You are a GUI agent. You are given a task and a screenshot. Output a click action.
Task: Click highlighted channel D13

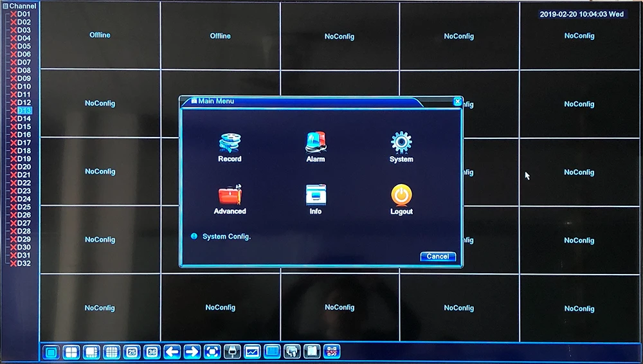click(24, 111)
